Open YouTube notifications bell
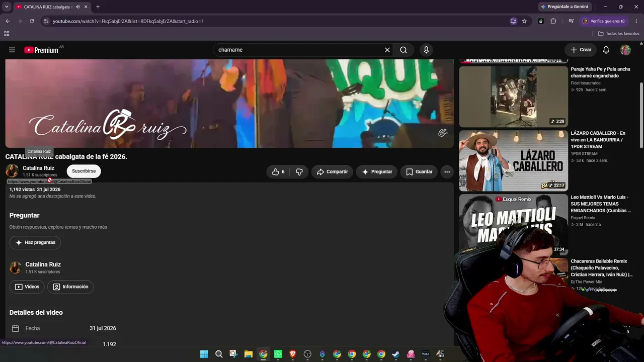644x362 pixels. [x=606, y=50]
